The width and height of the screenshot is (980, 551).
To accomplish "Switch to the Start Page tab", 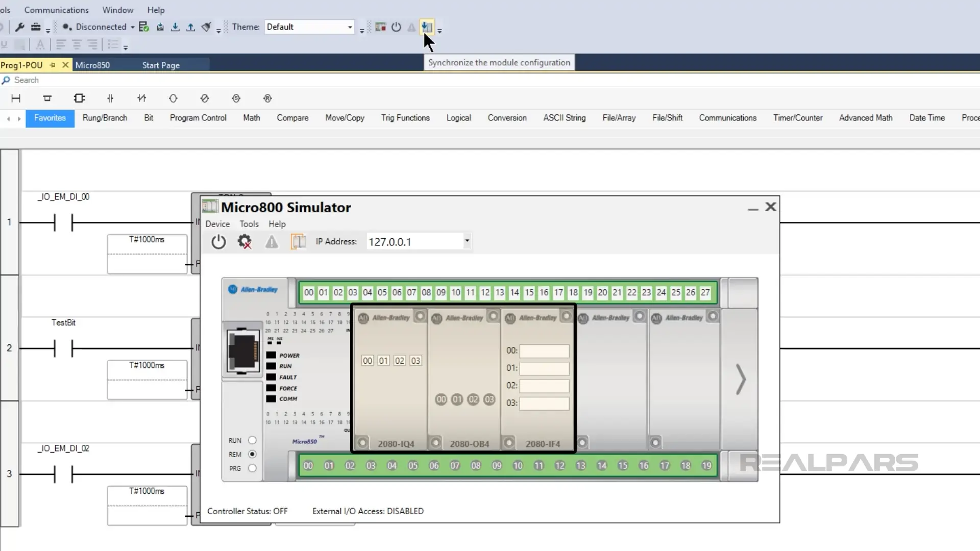I will 161,65.
